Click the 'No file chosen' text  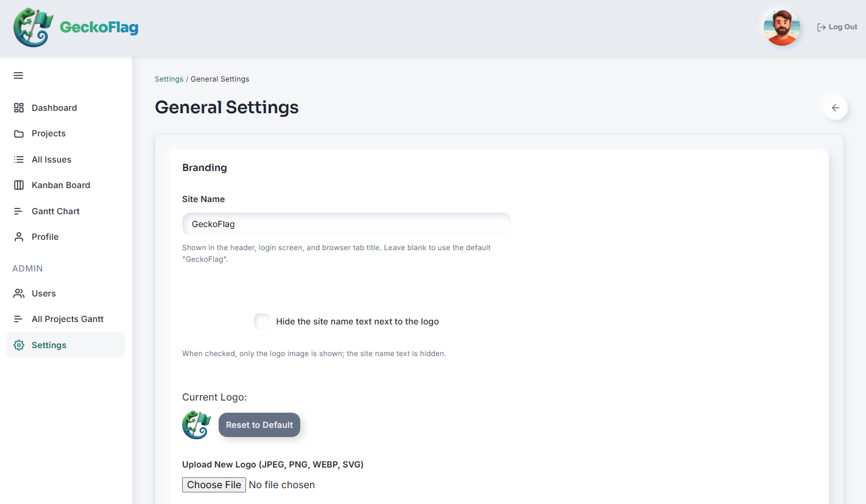click(x=282, y=485)
